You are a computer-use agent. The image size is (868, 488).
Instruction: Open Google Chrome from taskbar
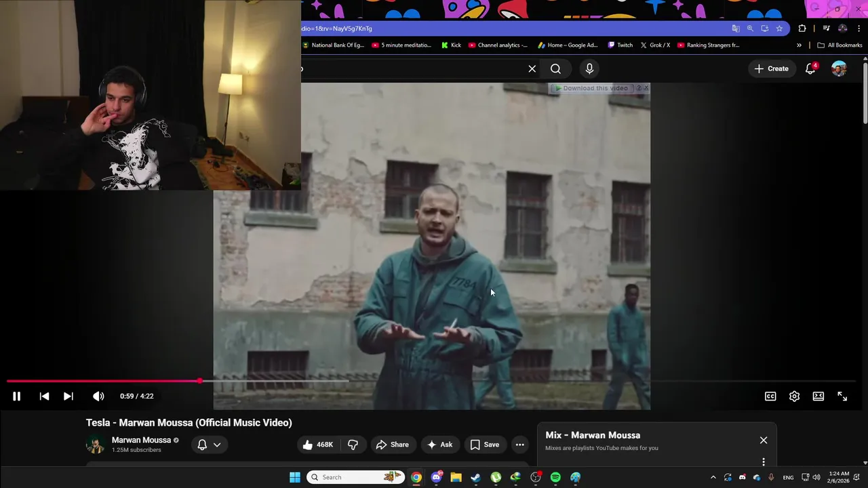[x=416, y=477]
